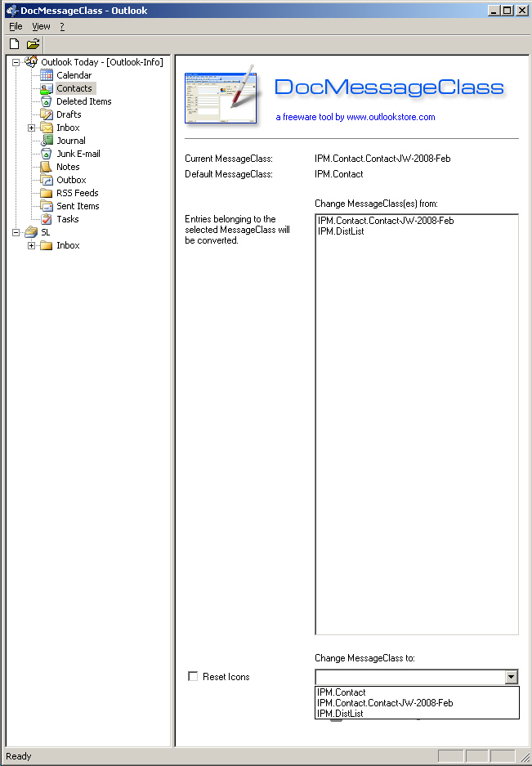Expand the Inbox node under SL
Screen dimensions: 532x766
coord(31,245)
